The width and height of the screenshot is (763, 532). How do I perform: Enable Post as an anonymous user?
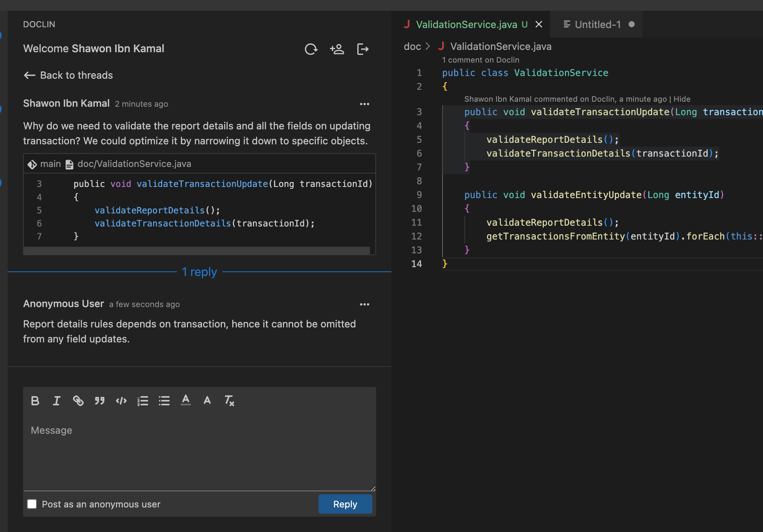tap(32, 504)
